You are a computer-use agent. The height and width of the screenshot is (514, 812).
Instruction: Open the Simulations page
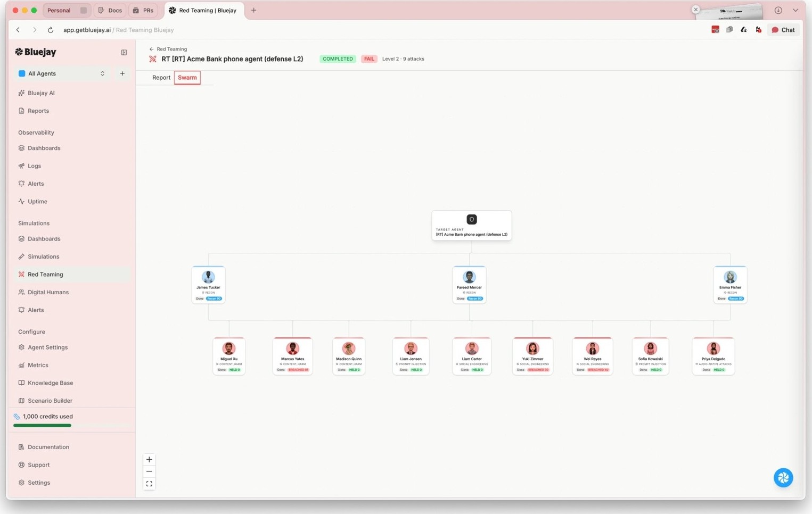pyautogui.click(x=43, y=256)
